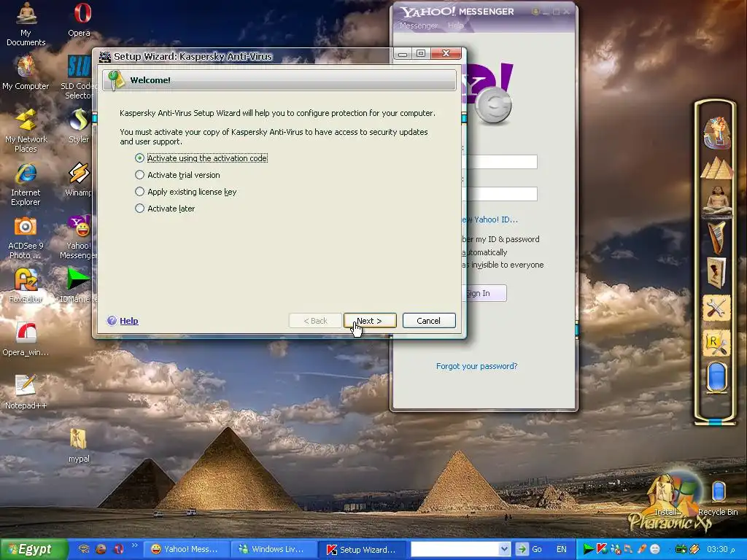Click Sign In in Yahoo Messenger
747x560 pixels.
(x=484, y=293)
